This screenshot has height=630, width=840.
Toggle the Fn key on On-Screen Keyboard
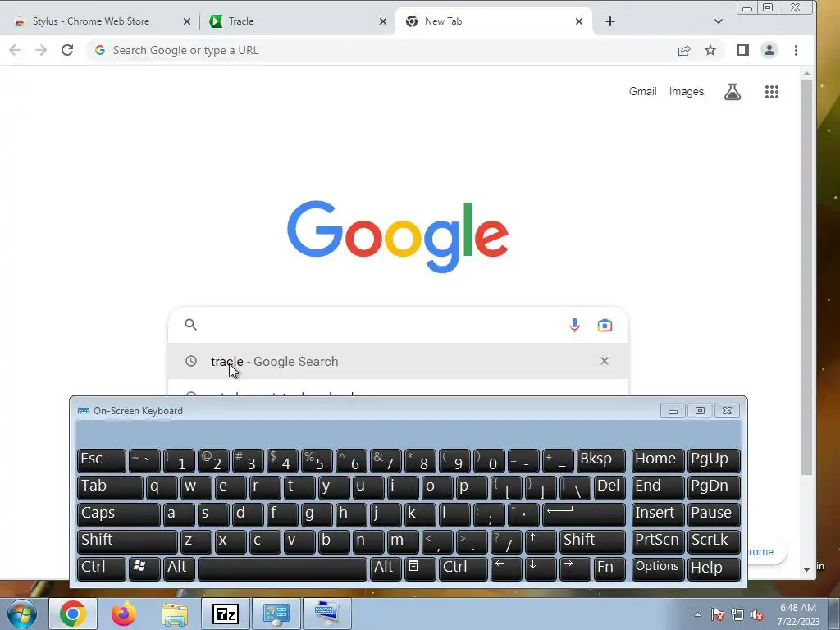[609, 568]
